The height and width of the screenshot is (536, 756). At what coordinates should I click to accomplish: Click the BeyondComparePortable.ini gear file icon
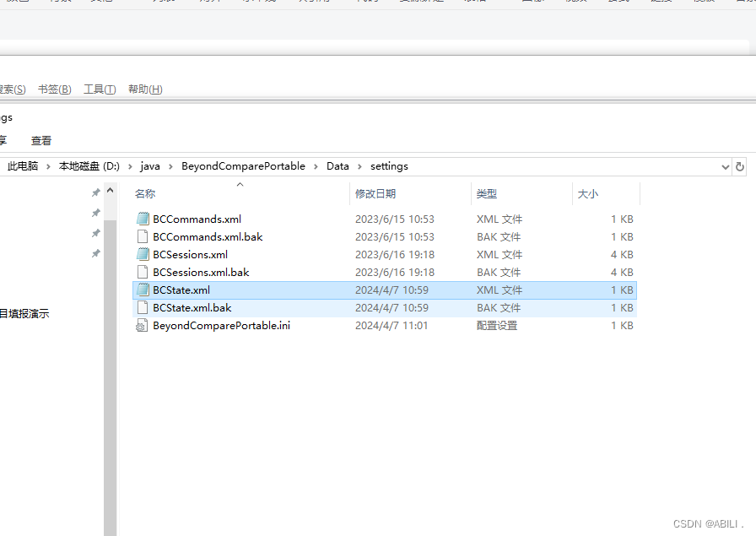click(x=142, y=326)
